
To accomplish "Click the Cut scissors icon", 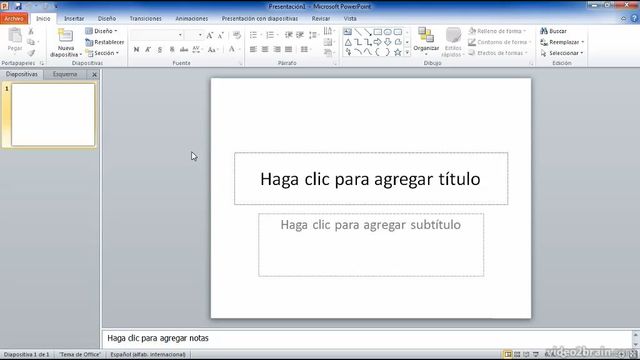I will tap(31, 31).
